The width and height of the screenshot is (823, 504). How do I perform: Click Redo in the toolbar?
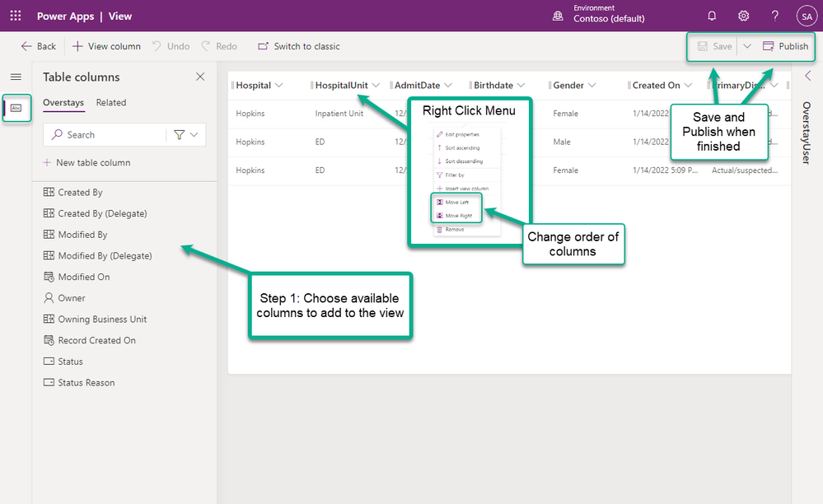219,46
